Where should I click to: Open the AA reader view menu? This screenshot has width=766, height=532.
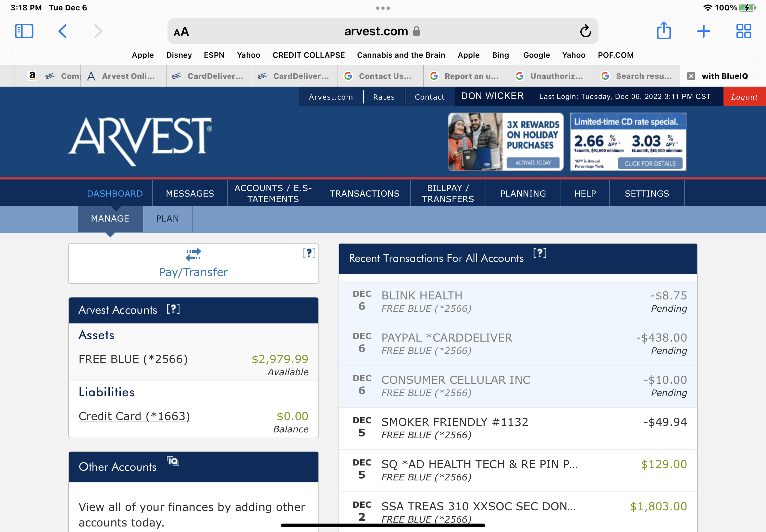181,32
